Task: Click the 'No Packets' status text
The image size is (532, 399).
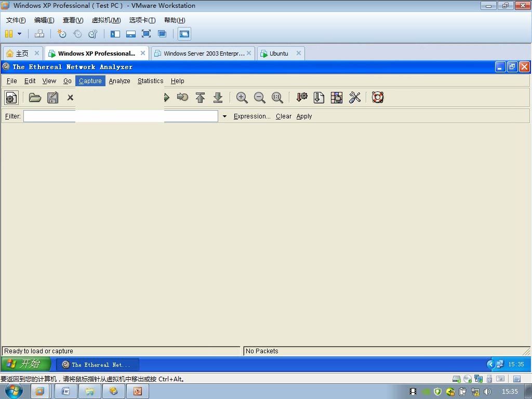Action: pos(262,351)
